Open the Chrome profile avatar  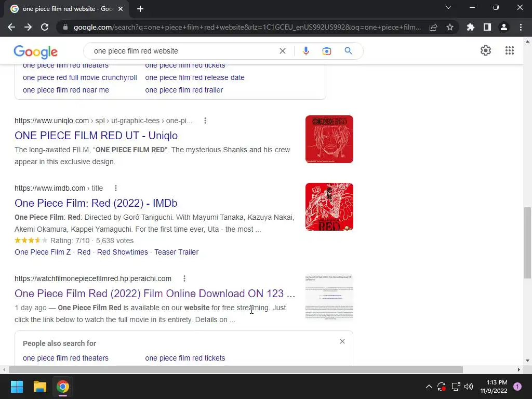pos(504,27)
